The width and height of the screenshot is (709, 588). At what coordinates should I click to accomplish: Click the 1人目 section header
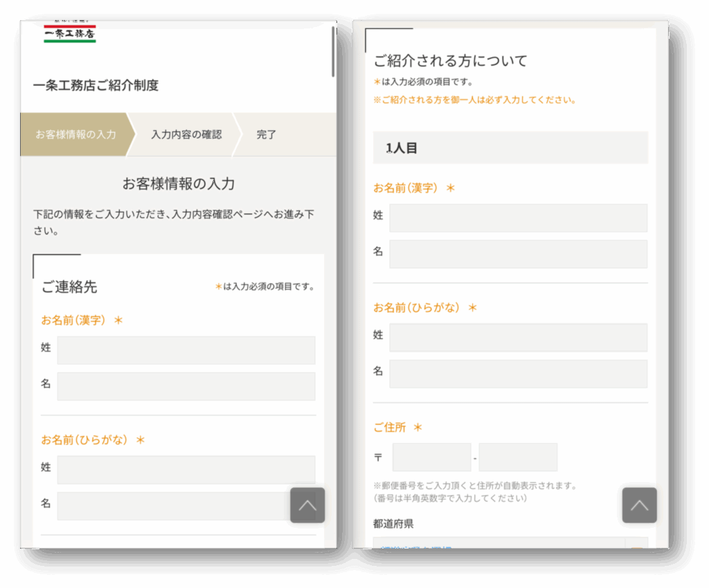tap(510, 148)
